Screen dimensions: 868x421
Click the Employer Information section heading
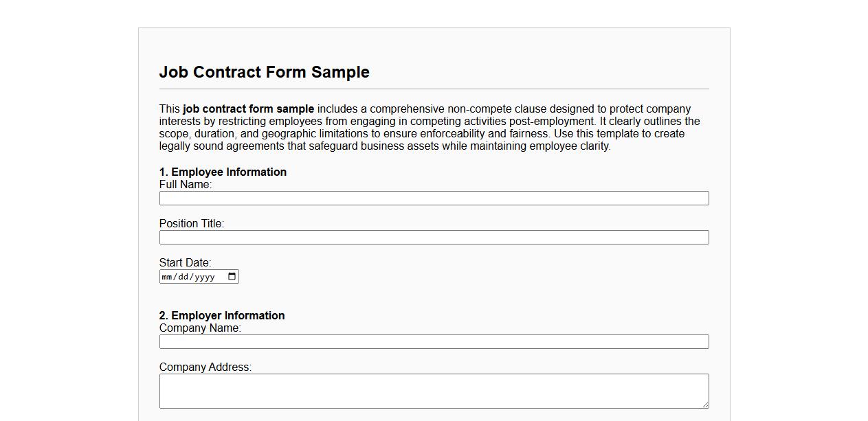222,315
